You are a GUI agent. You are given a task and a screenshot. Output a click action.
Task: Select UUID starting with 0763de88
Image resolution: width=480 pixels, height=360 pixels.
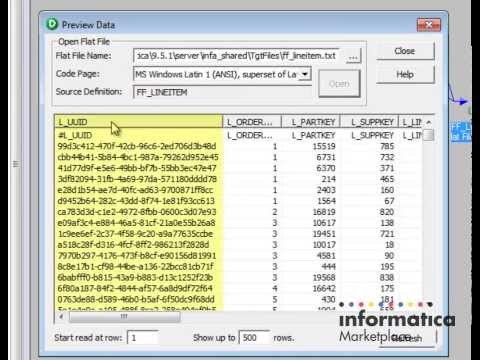click(136, 300)
